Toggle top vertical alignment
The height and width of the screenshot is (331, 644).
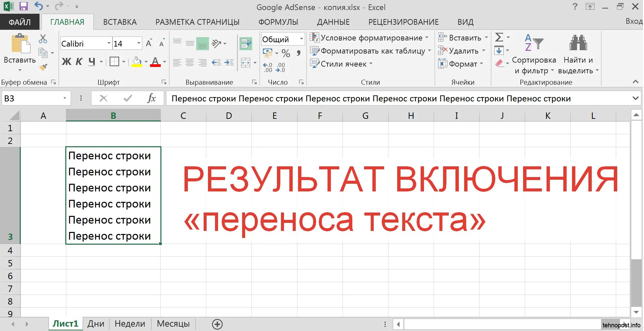coord(177,43)
